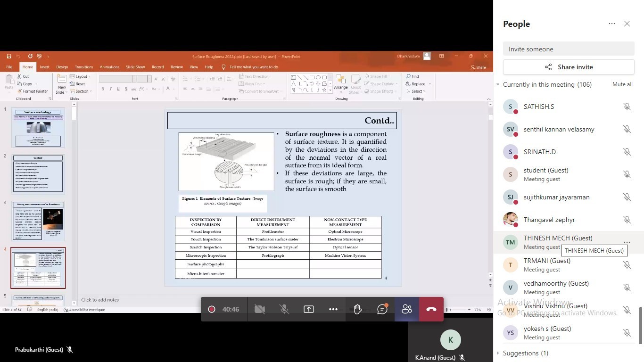Image resolution: width=644 pixels, height=362 pixels.
Task: Toggle the camera on or off
Action: click(259, 309)
